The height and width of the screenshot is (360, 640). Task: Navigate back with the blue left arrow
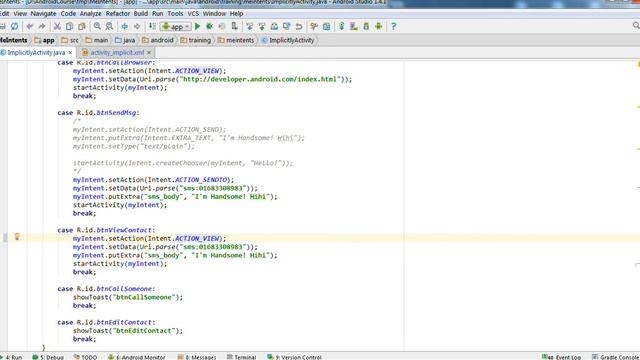click(124, 27)
